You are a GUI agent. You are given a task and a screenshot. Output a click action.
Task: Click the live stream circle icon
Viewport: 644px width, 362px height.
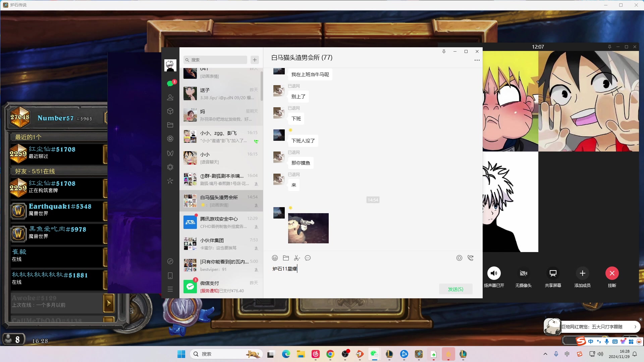[459, 258]
